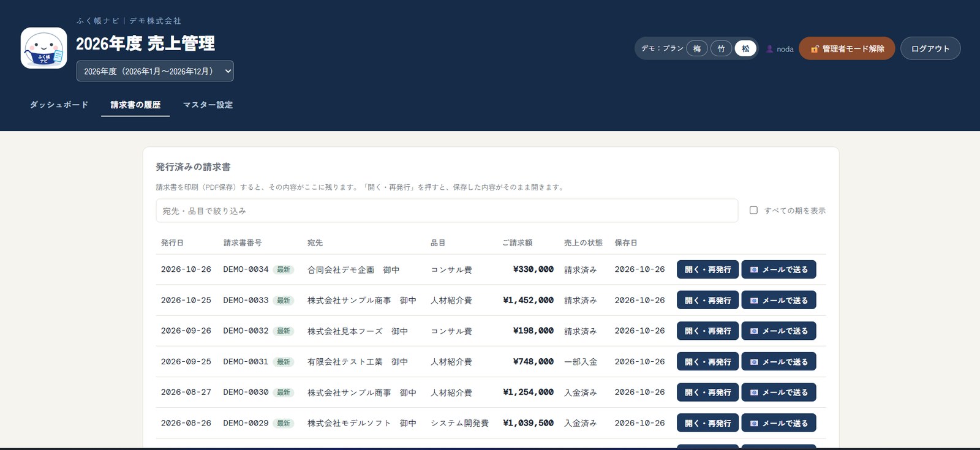Click the システム開発費 item cell
The height and width of the screenshot is (450, 980).
coord(459,423)
